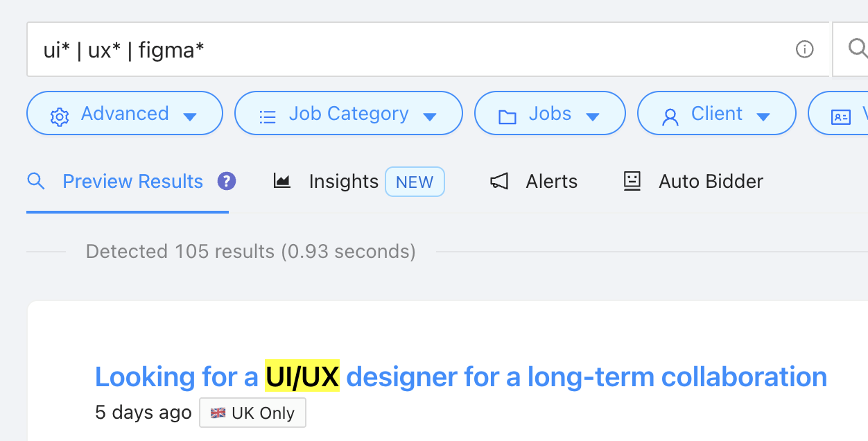Go to the Alerts tab

551,182
